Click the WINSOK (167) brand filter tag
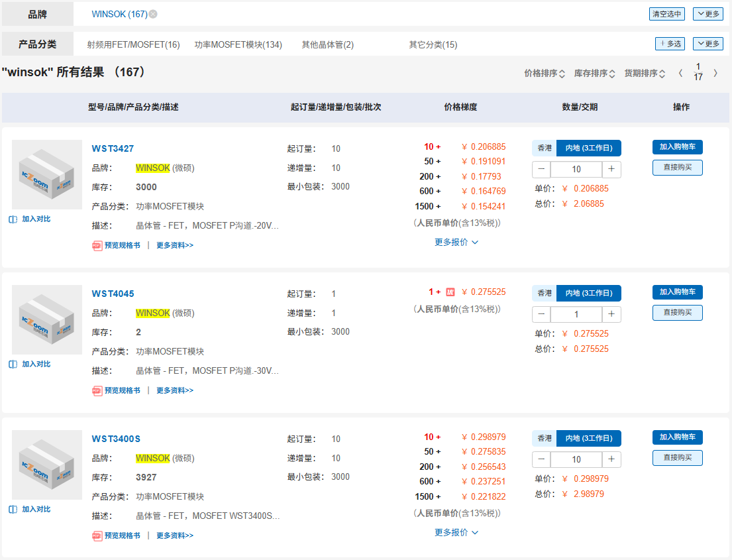Image resolution: width=732 pixels, height=560 pixels. click(x=119, y=14)
